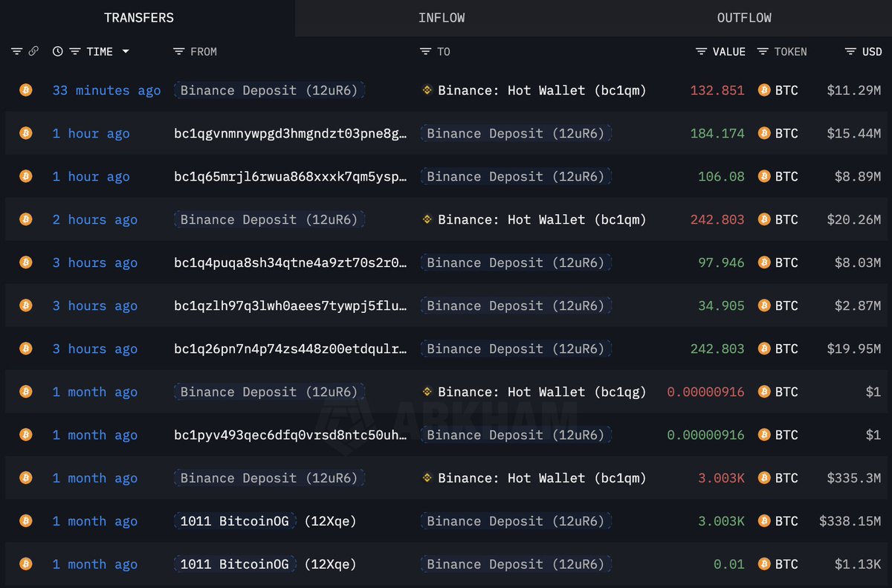The height and width of the screenshot is (588, 892).
Task: Click the Bitcoin chain icon in the $19.95M row
Action: coord(26,349)
